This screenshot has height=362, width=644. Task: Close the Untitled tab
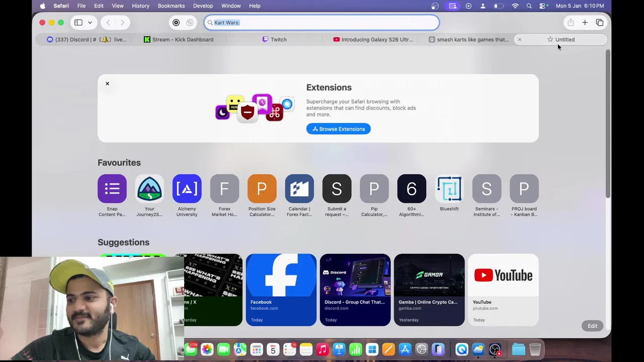pyautogui.click(x=520, y=39)
